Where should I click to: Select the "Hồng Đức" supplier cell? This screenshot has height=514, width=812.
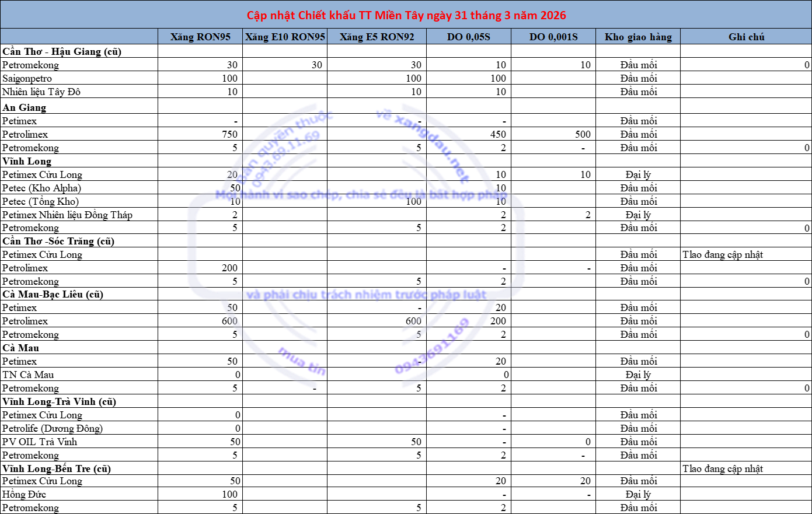click(24, 494)
